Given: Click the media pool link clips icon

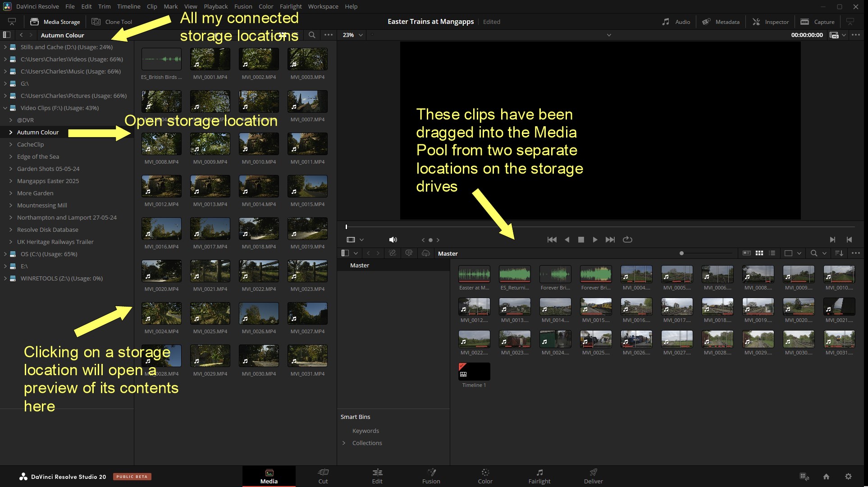Looking at the screenshot, I should [x=393, y=253].
